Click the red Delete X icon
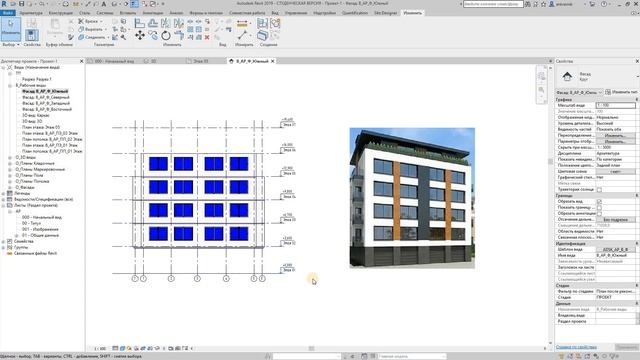Screen dimensions: 640x360 pyautogui.click(x=207, y=37)
